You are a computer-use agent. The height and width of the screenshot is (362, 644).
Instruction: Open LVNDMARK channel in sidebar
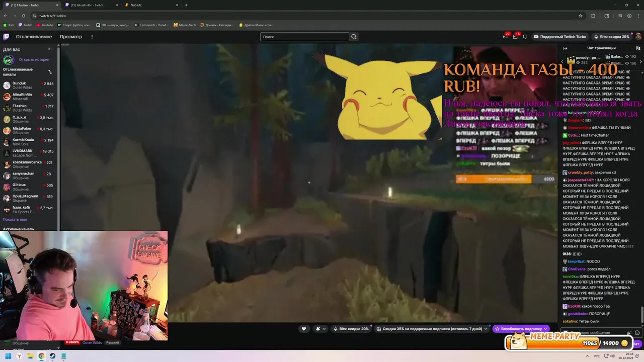point(29,153)
